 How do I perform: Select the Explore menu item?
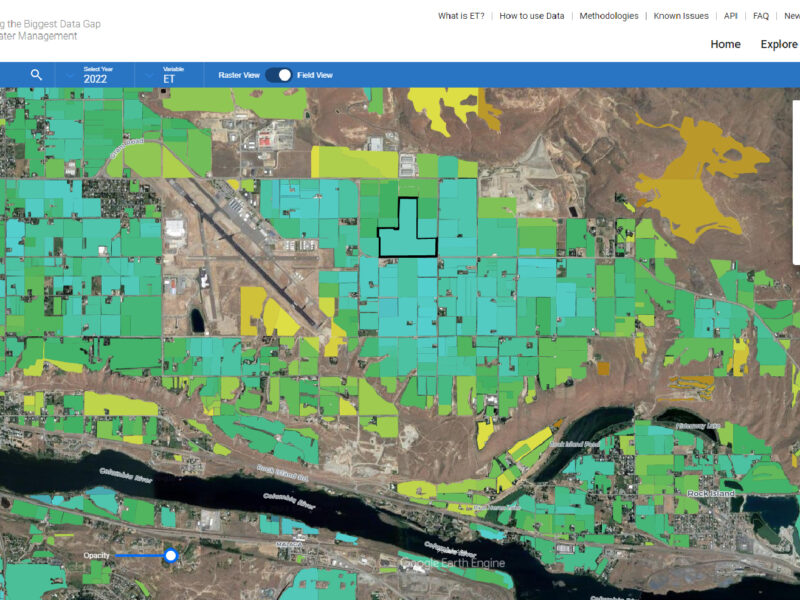(779, 44)
